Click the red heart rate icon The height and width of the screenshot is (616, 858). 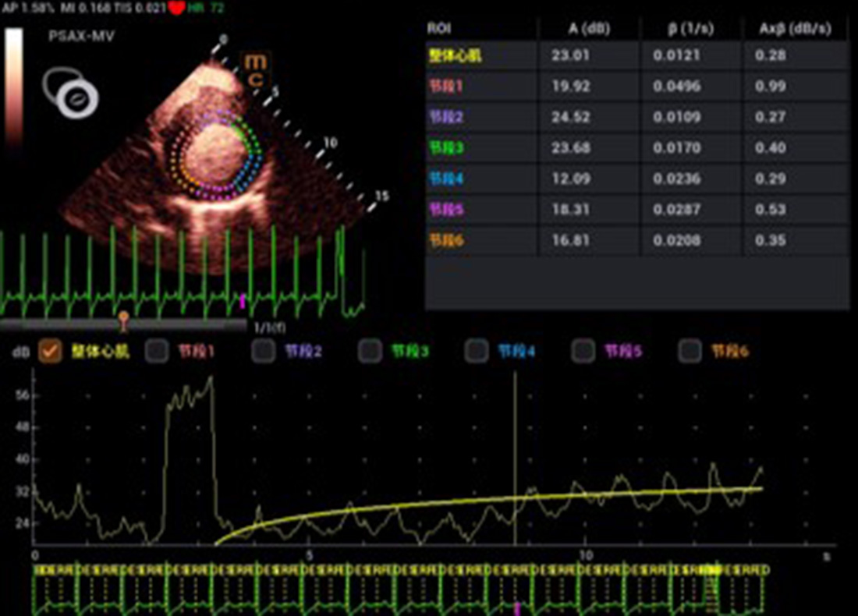(176, 9)
